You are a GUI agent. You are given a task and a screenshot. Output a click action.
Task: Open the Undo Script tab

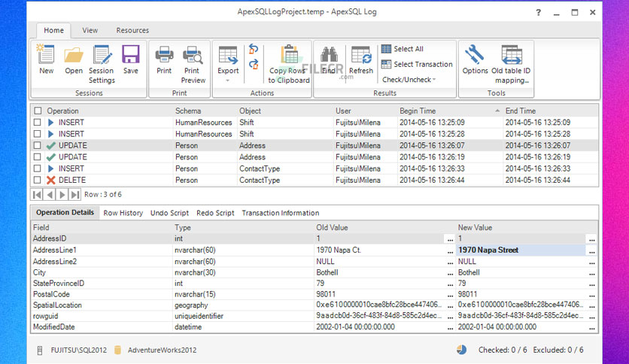tap(169, 214)
